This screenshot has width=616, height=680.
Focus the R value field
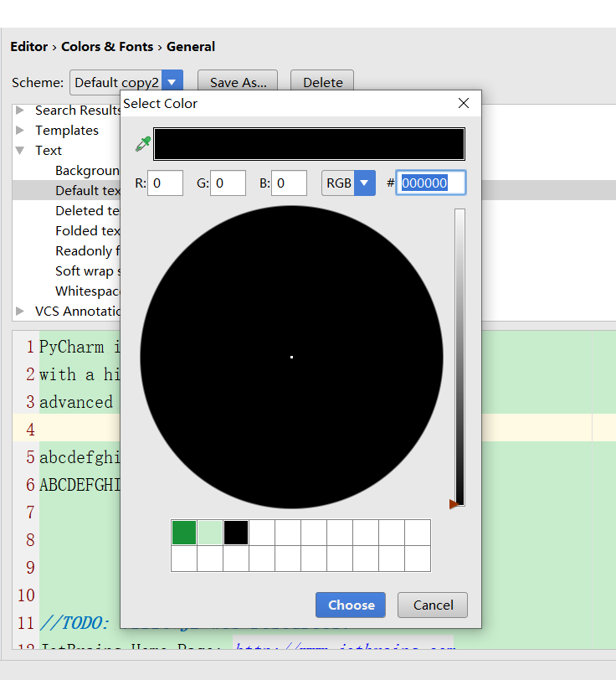[x=165, y=183]
